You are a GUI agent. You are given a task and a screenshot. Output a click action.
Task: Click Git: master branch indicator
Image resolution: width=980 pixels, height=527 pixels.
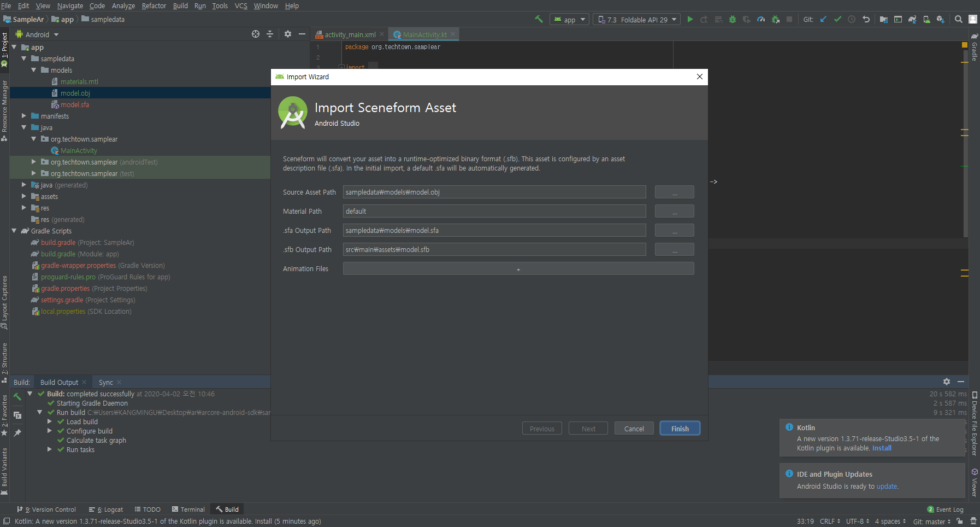931,522
